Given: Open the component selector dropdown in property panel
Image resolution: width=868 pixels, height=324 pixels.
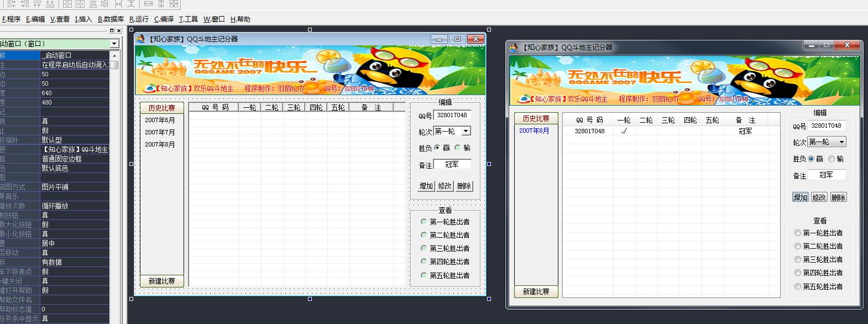Looking at the screenshot, I should (x=114, y=44).
